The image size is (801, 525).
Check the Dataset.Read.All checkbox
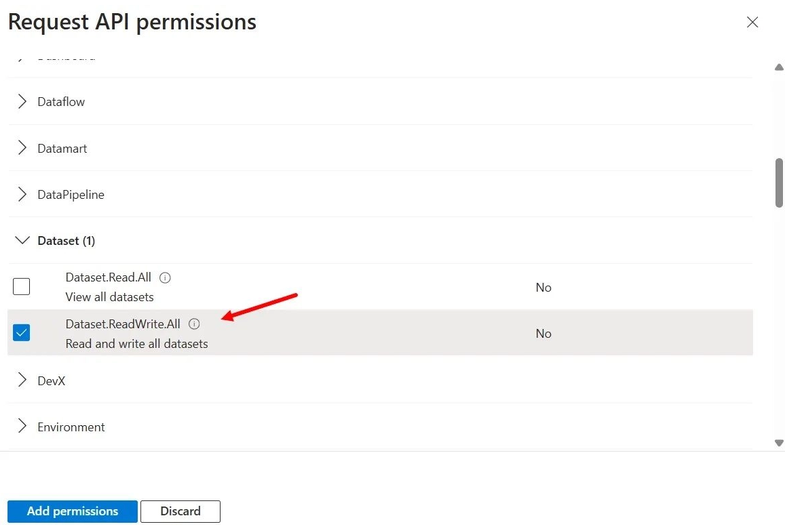coord(21,287)
